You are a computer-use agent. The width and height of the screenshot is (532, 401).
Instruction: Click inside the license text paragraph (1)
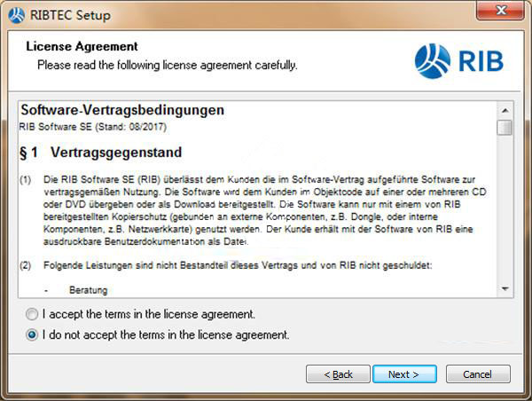click(257, 209)
